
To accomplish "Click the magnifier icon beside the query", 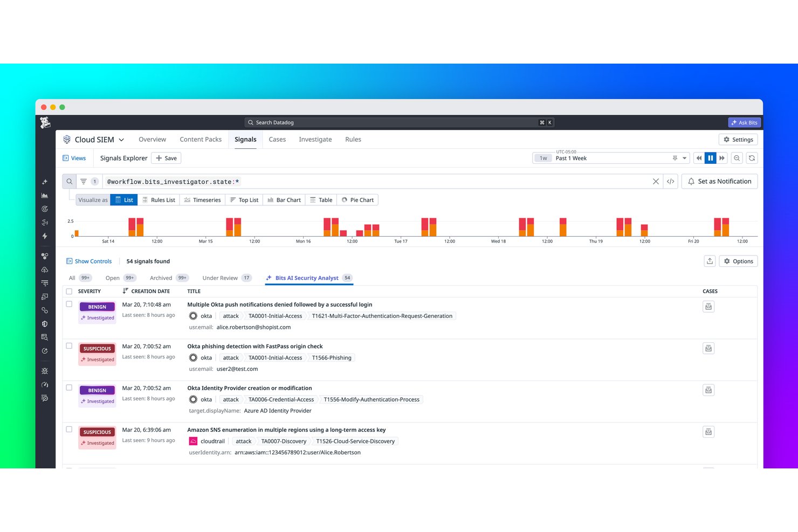I will 70,182.
